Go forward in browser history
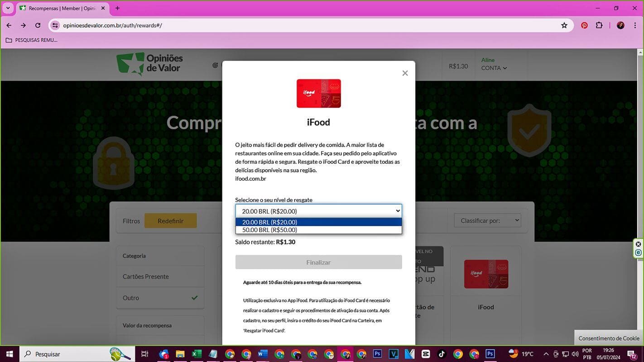This screenshot has height=362, width=644. (x=24, y=25)
